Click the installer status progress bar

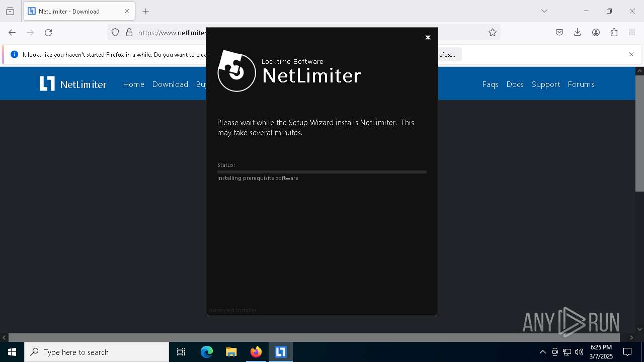(x=321, y=172)
